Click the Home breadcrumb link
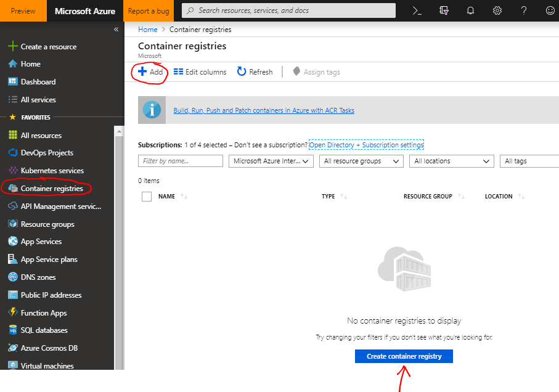559x392 pixels. 147,30
